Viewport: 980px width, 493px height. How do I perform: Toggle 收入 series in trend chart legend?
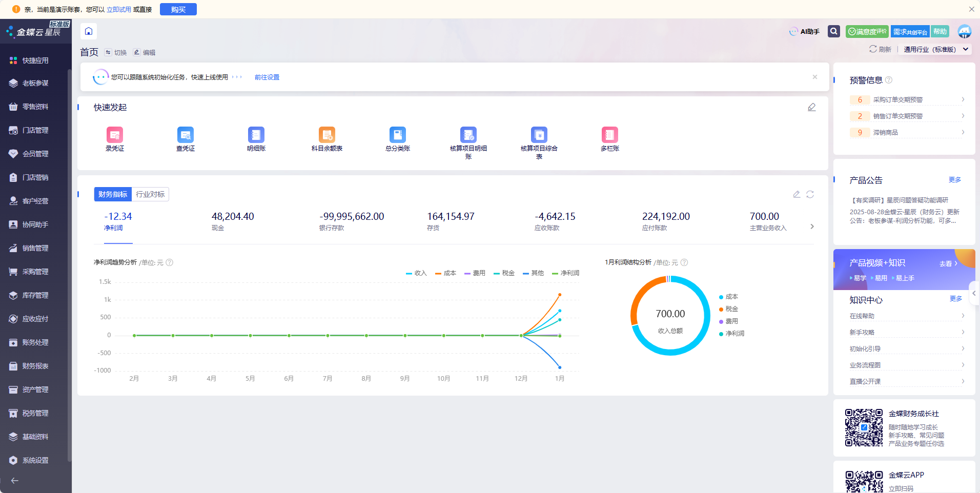coord(416,273)
